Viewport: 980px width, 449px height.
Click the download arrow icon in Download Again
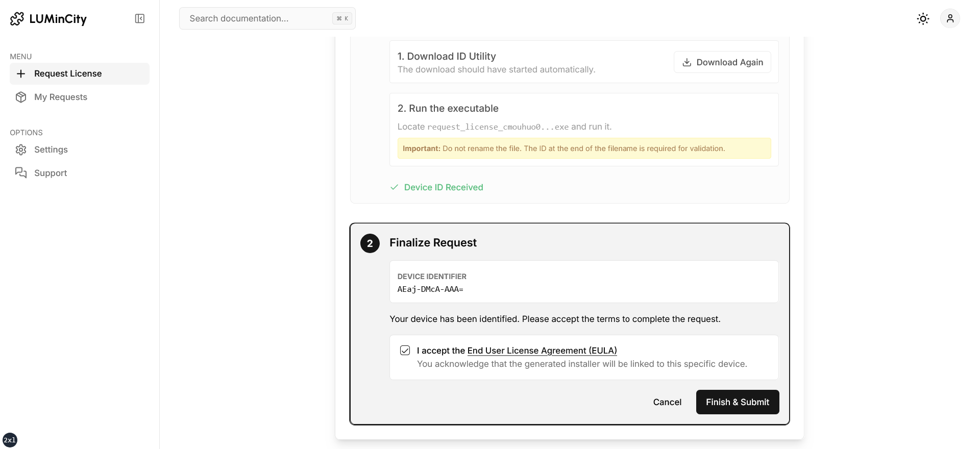(x=687, y=62)
